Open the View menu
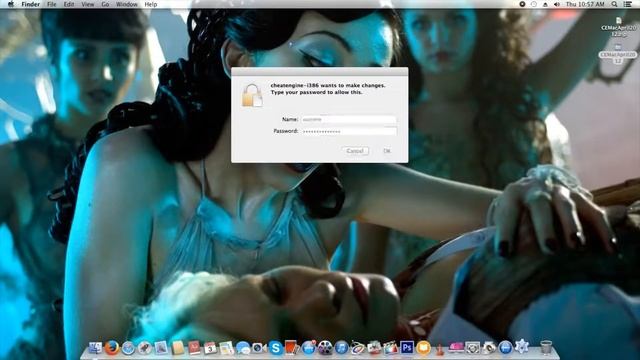The image size is (640, 360). (87, 4)
